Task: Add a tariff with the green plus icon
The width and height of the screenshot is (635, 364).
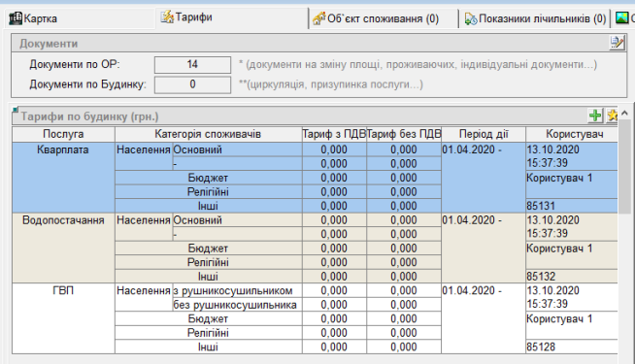Action: click(595, 116)
